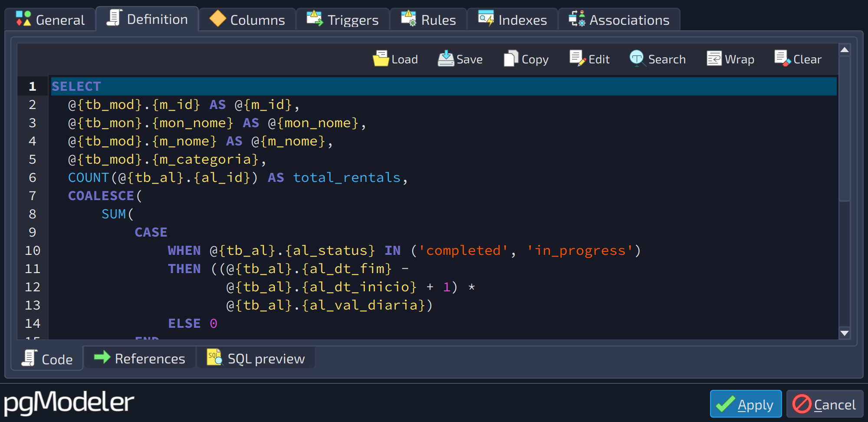This screenshot has width=868, height=422.
Task: Click the COUNT function on line 6
Action: (88, 178)
